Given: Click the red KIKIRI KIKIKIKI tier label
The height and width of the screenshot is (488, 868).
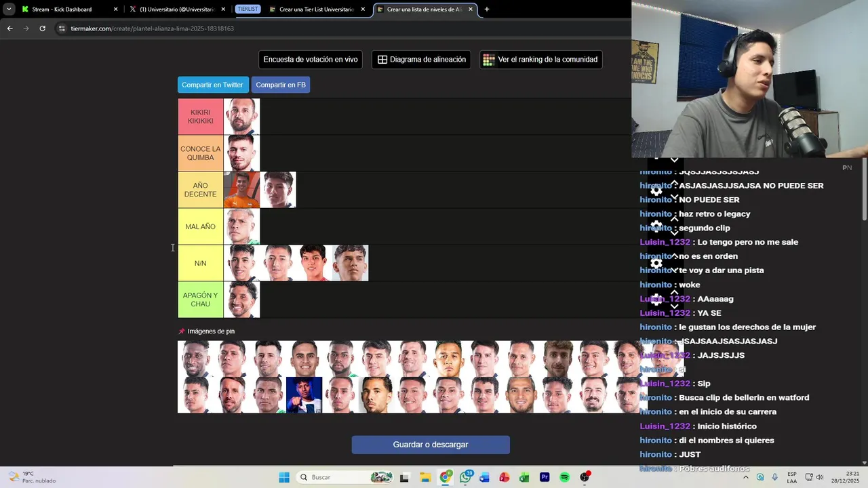Looking at the screenshot, I should click(x=201, y=117).
